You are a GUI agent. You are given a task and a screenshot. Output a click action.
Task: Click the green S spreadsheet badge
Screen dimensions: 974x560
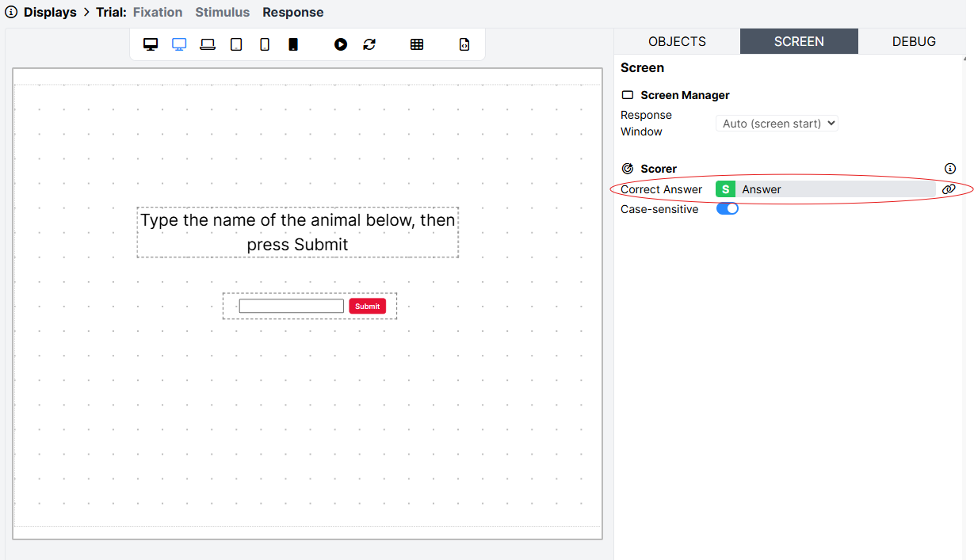725,189
